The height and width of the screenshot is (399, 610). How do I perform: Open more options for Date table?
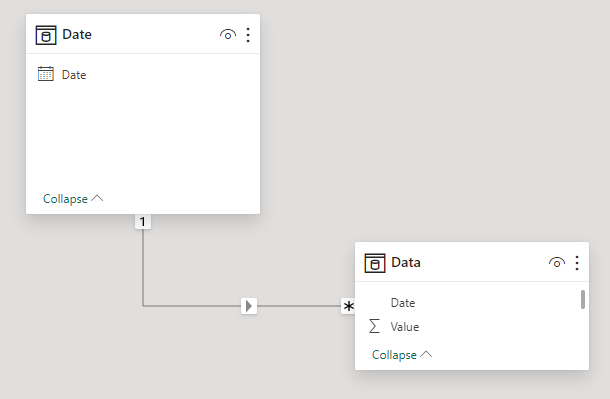(248, 35)
